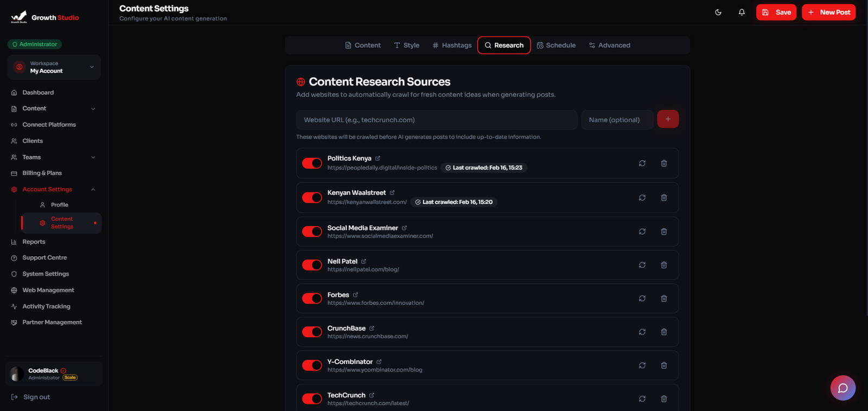Delete the Kenyan Waalstreet source
Viewport: 868px width, 411px height.
tap(664, 197)
